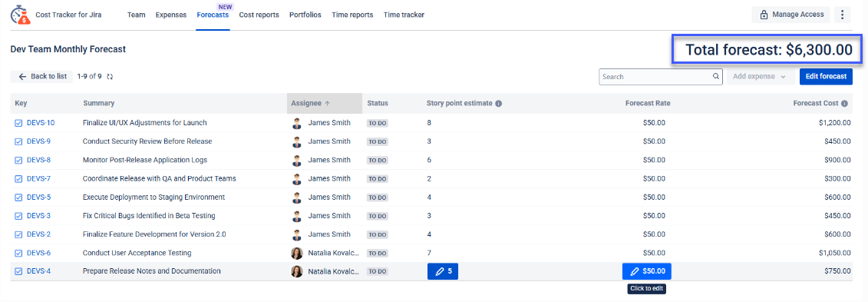
Task: Expand the Add expense dropdown
Action: coord(760,77)
